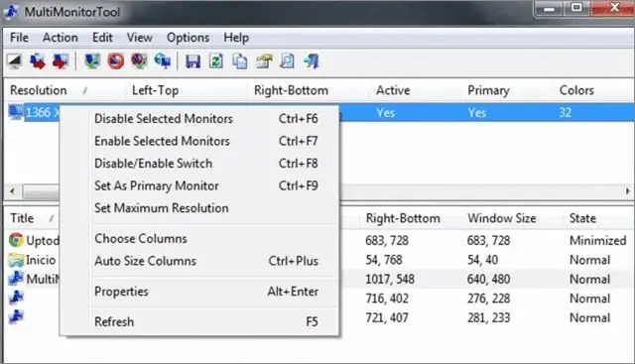Select the monitor icon in 1366 row
Screen dimensions: 635x364
click(16, 112)
